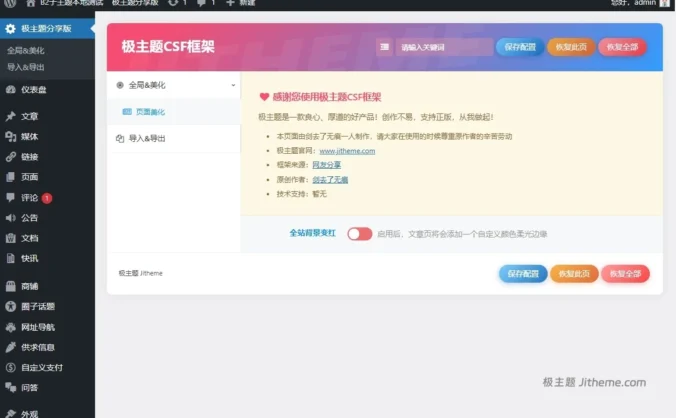Toggle the 全站背景变红 switch
This screenshot has height=418, width=676.
coord(360,234)
